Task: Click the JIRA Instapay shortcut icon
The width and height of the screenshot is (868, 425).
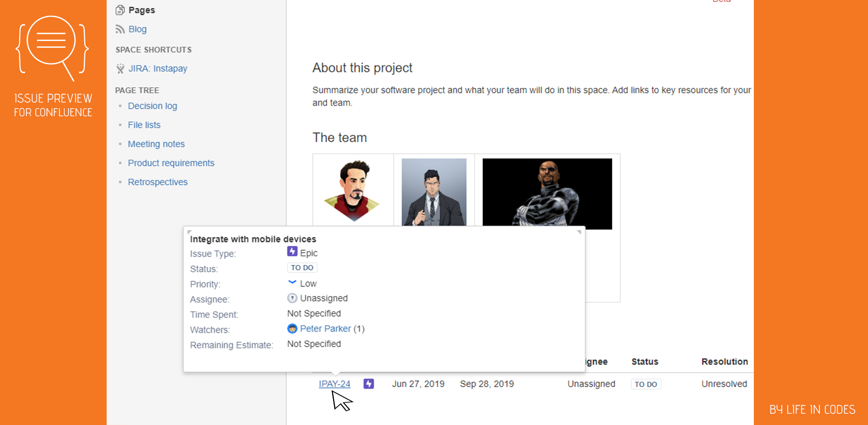Action: pyautogui.click(x=120, y=68)
